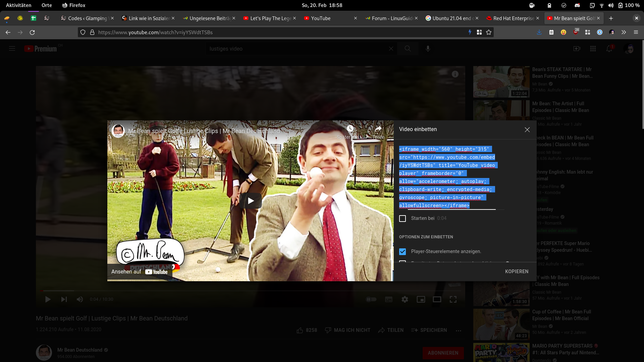Click the Später ansehen clock icon in preview
644x362 pixels.
350,129
